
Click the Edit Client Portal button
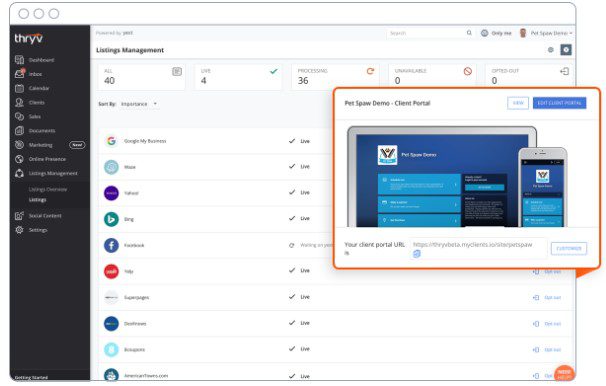pyautogui.click(x=560, y=103)
